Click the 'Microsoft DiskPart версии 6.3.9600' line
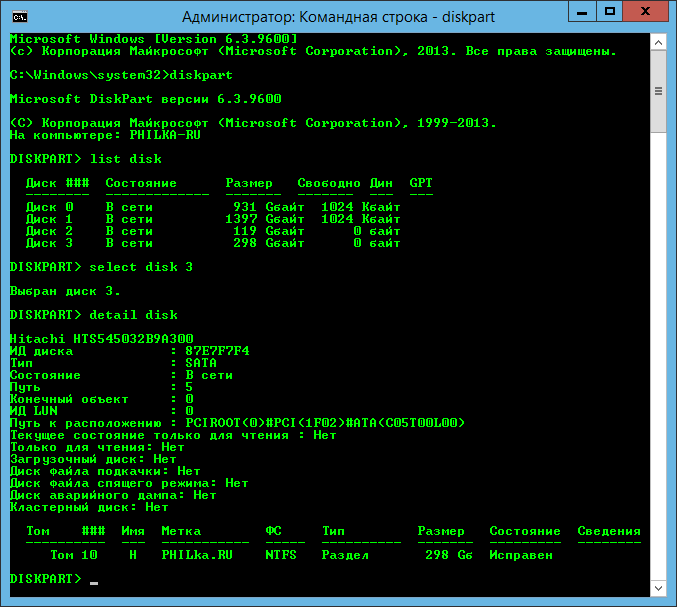Screen dimensions: 677x607 [146, 99]
